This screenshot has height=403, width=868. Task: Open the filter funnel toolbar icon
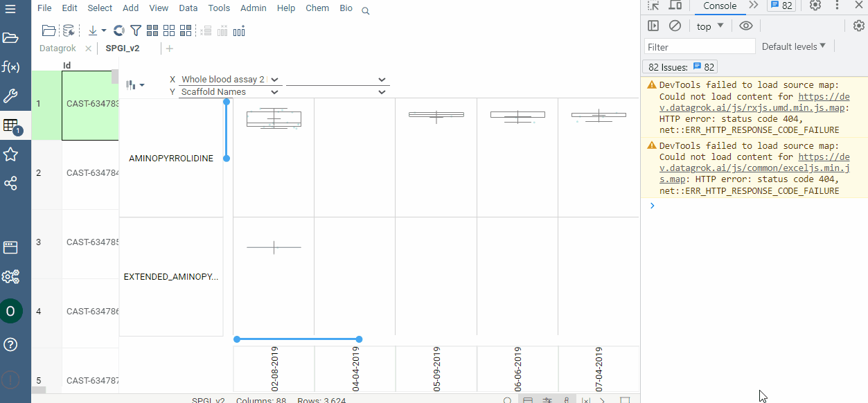click(x=135, y=30)
